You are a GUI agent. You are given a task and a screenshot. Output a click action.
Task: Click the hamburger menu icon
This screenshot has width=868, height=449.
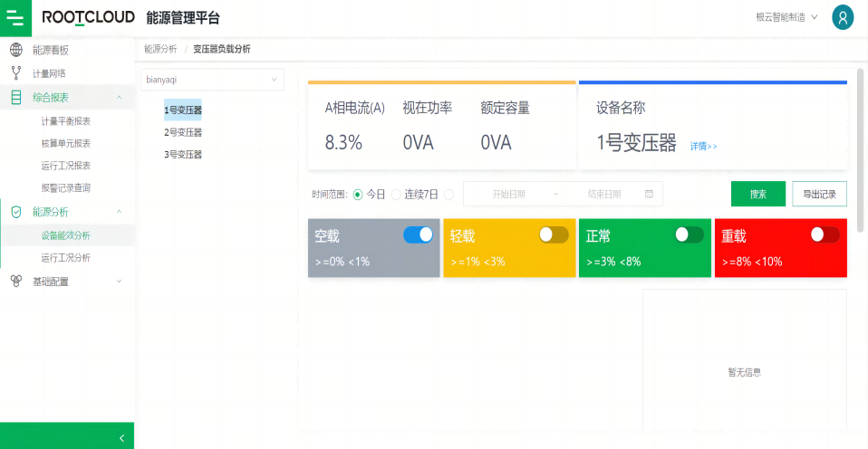[15, 17]
